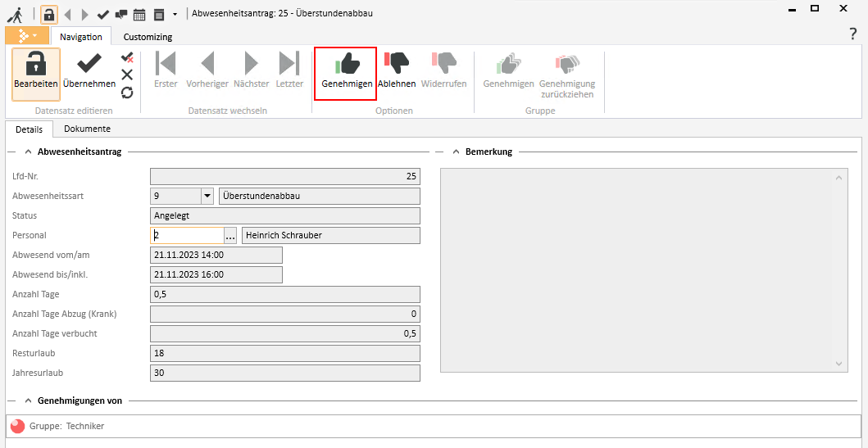Open the quick-access toolbar dropdown arrow
The image size is (868, 448).
click(x=175, y=15)
